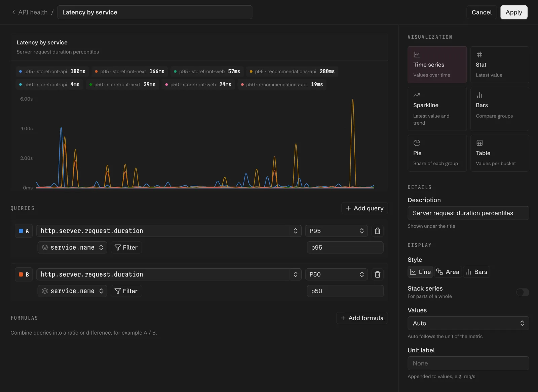Toggle p50 storefront-next legend series

click(x=122, y=85)
